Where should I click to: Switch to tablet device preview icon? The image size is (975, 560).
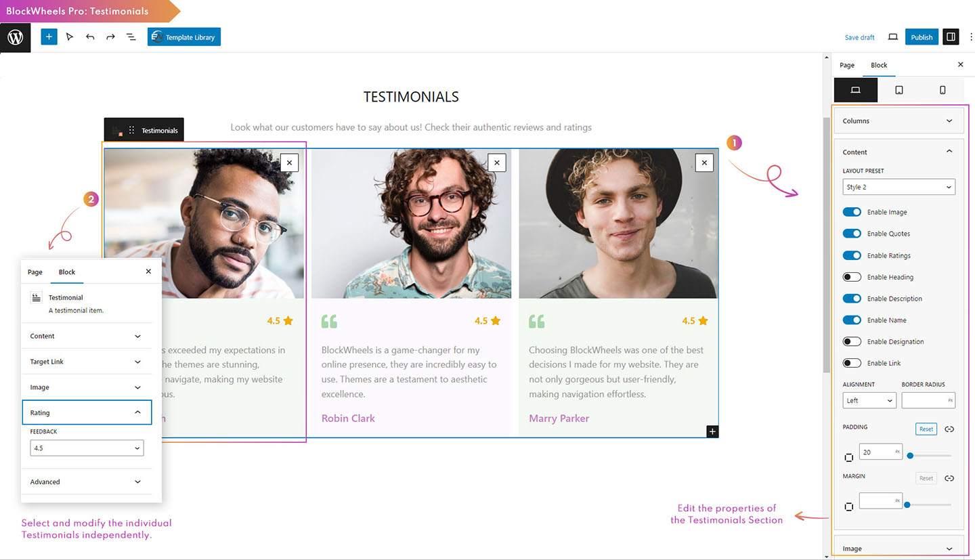coord(898,90)
